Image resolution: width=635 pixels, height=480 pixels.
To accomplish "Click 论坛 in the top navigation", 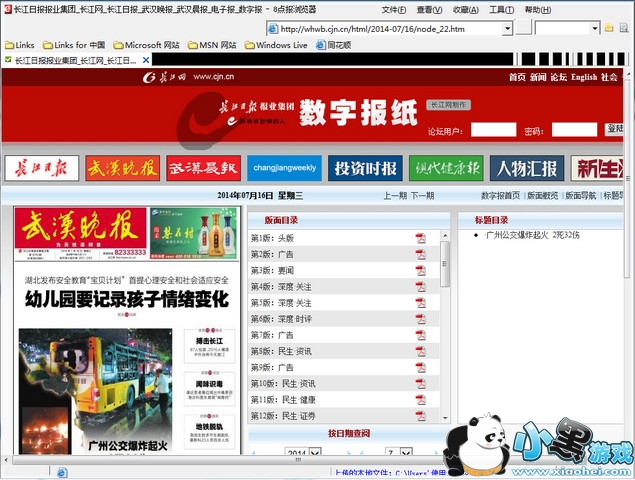I will tap(558, 77).
